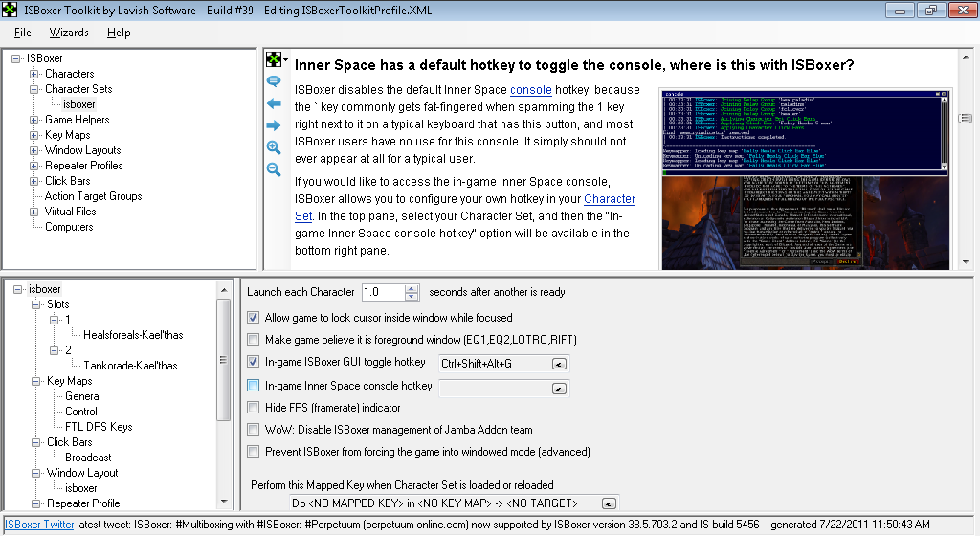Uncheck Allow game to lock cursor option
980x536 pixels.
(x=253, y=318)
